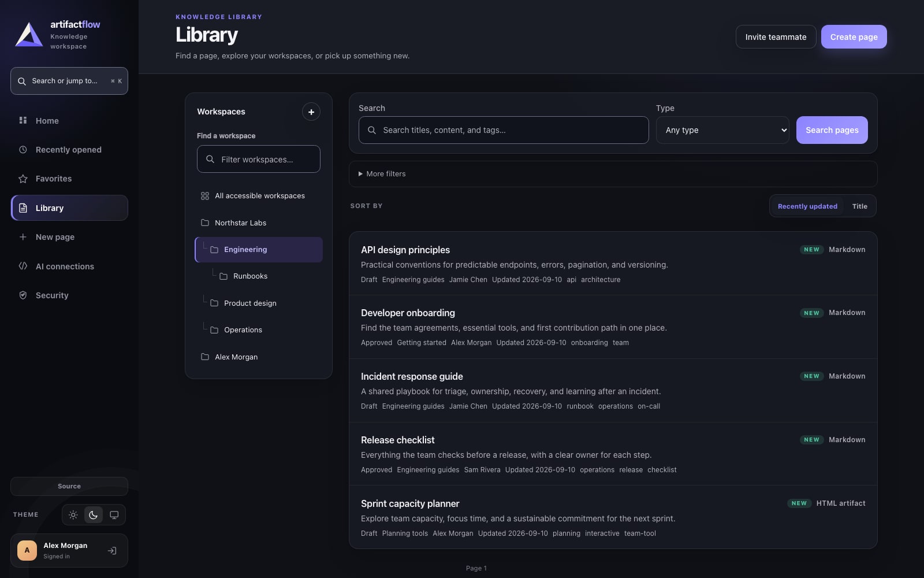
Task: Click the AI connections code icon
Action: [x=23, y=266]
